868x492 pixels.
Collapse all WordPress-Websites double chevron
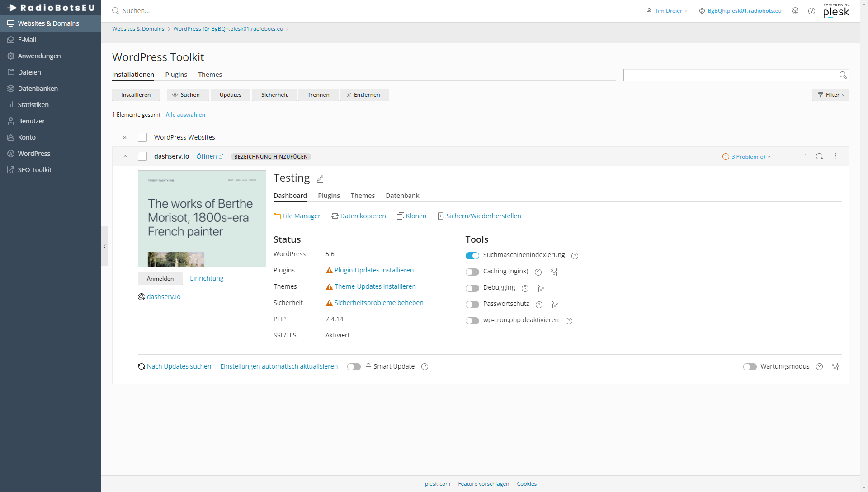pyautogui.click(x=125, y=137)
